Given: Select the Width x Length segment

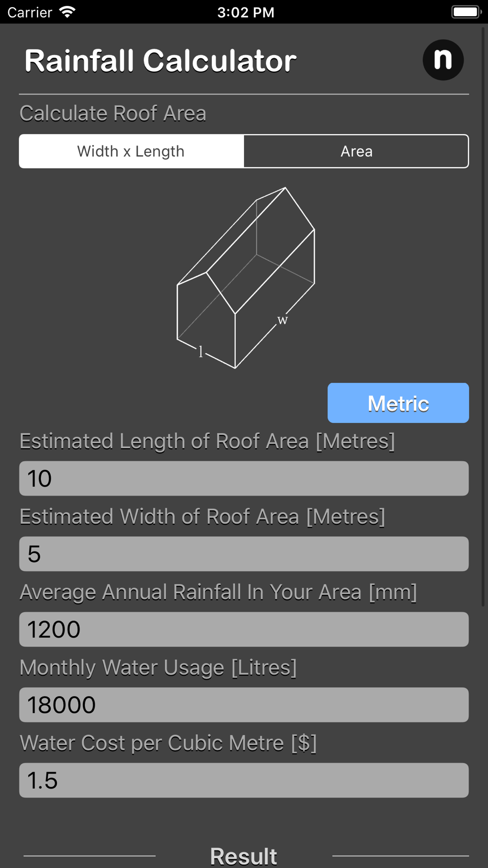Looking at the screenshot, I should pos(131,151).
